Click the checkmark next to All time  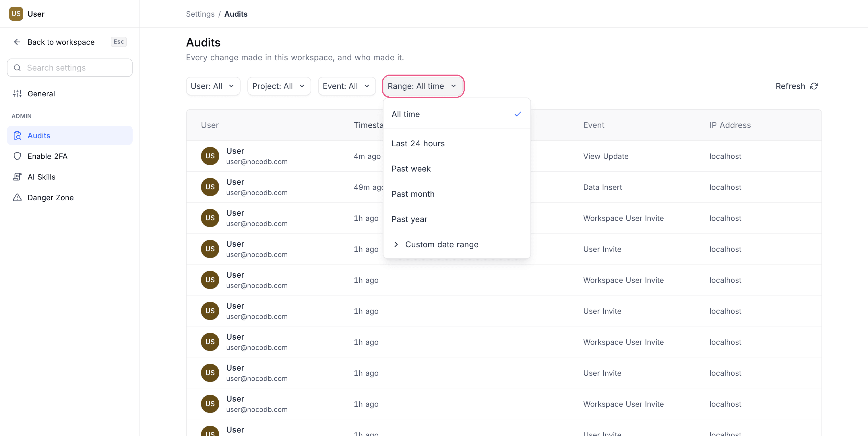point(518,114)
